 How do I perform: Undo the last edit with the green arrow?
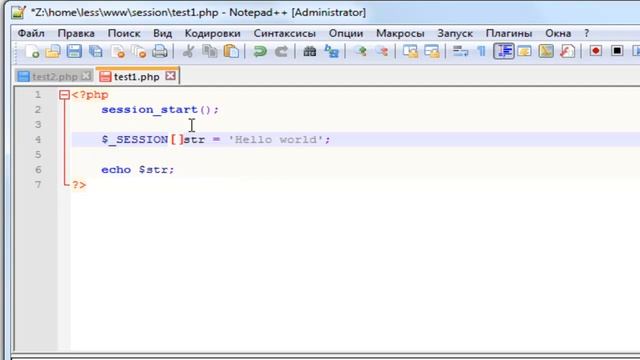coord(260,51)
